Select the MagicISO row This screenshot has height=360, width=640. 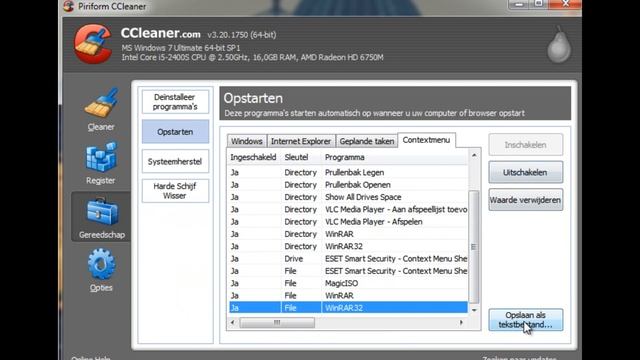[x=348, y=283]
